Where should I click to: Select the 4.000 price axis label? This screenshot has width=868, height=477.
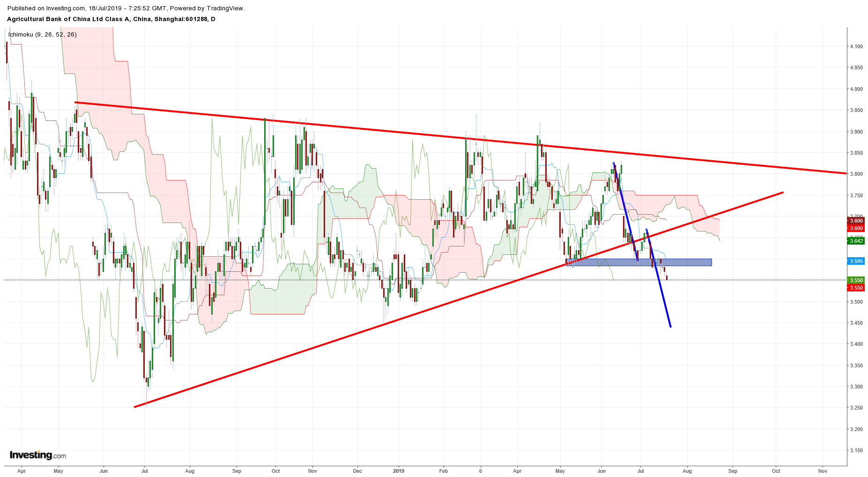click(x=856, y=89)
